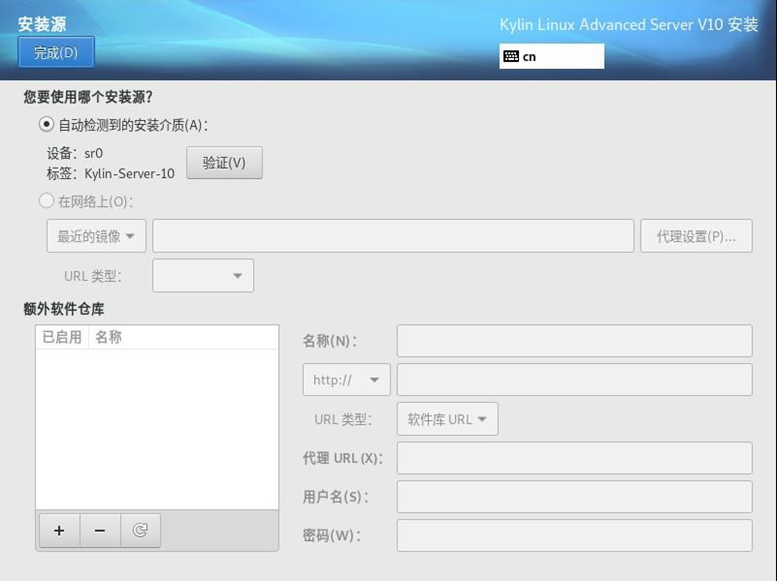Click the reset repository refresh icon
Viewport: 777px width, 581px height.
(140, 530)
